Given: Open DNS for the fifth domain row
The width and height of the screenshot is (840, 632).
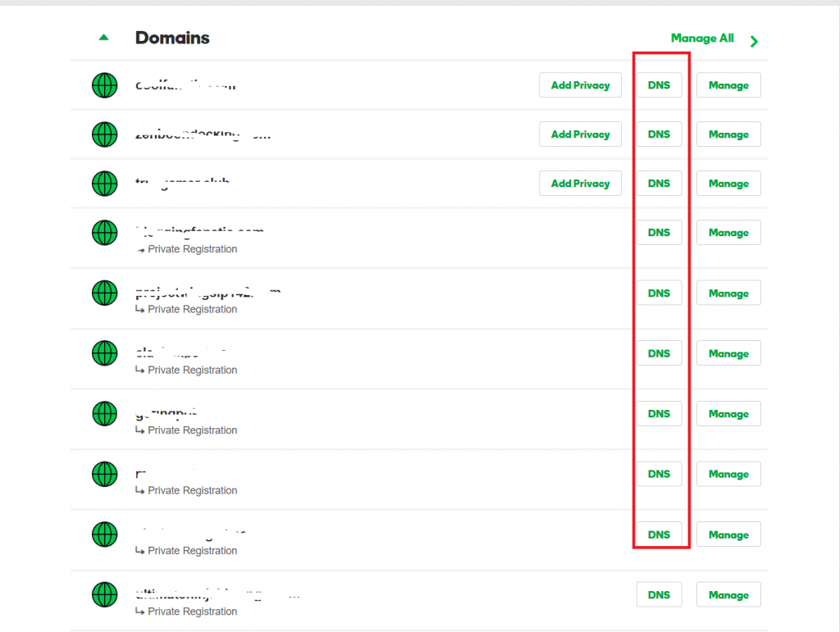Looking at the screenshot, I should 659,293.
